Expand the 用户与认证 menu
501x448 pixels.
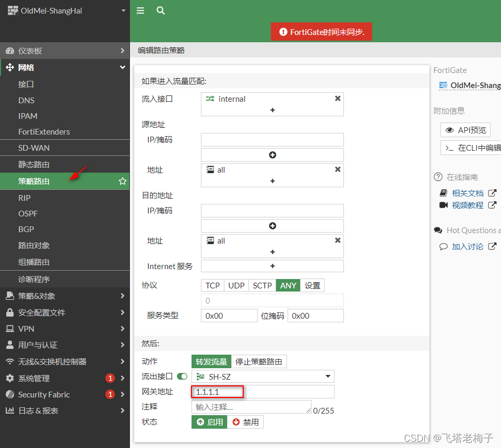coord(65,345)
